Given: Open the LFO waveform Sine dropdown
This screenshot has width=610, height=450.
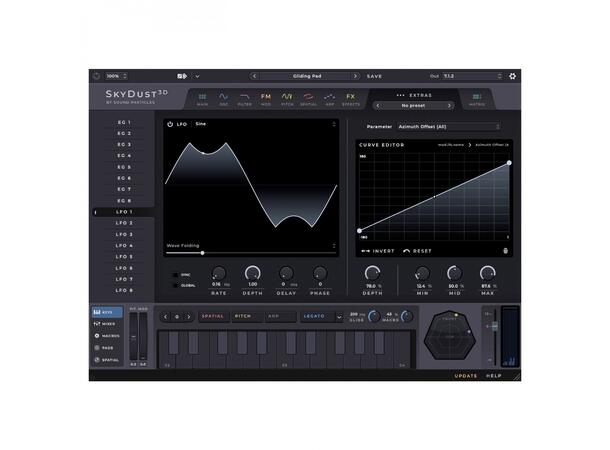Looking at the screenshot, I should tap(266, 124).
